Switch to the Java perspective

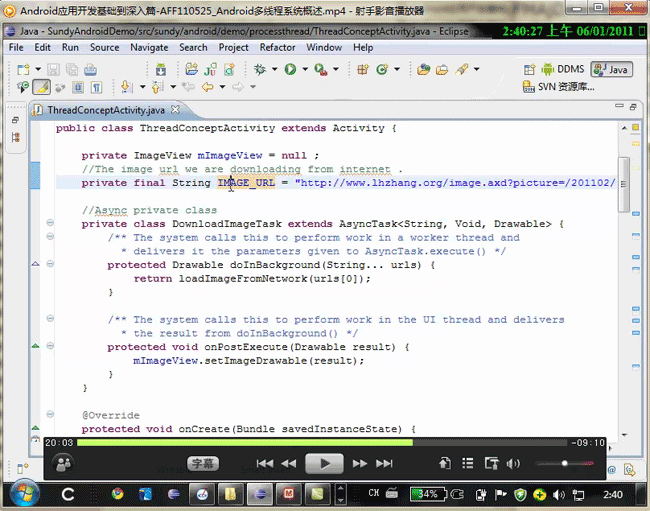click(x=611, y=69)
